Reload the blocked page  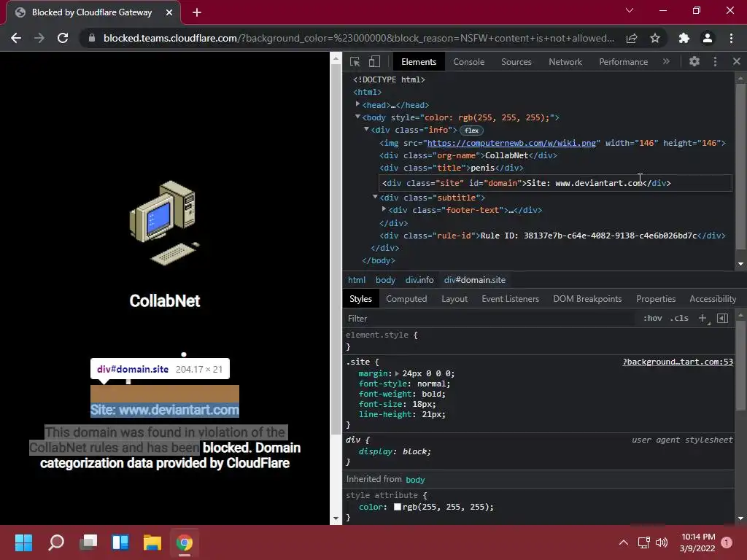pyautogui.click(x=63, y=38)
